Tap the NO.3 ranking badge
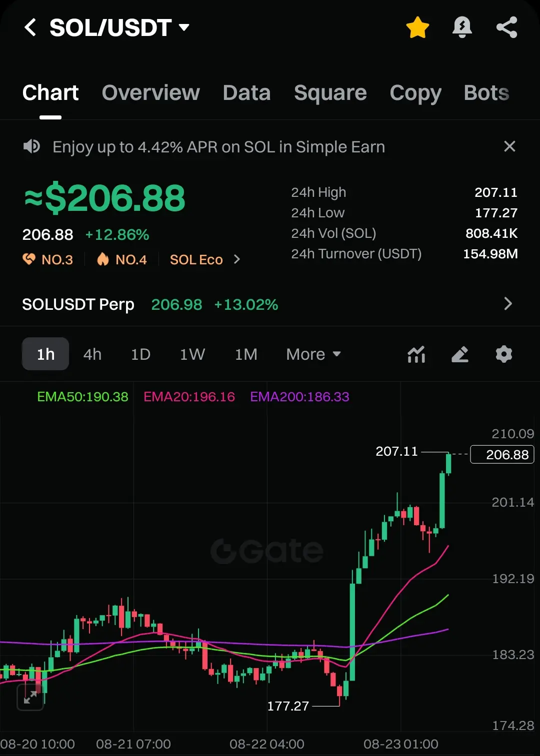This screenshot has height=756, width=540. click(48, 259)
